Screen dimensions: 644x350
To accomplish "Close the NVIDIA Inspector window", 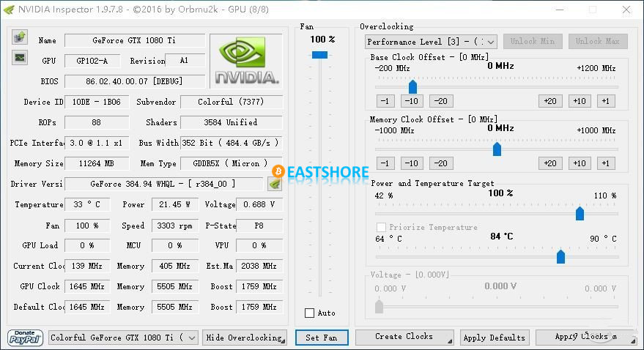I will coord(626,10).
